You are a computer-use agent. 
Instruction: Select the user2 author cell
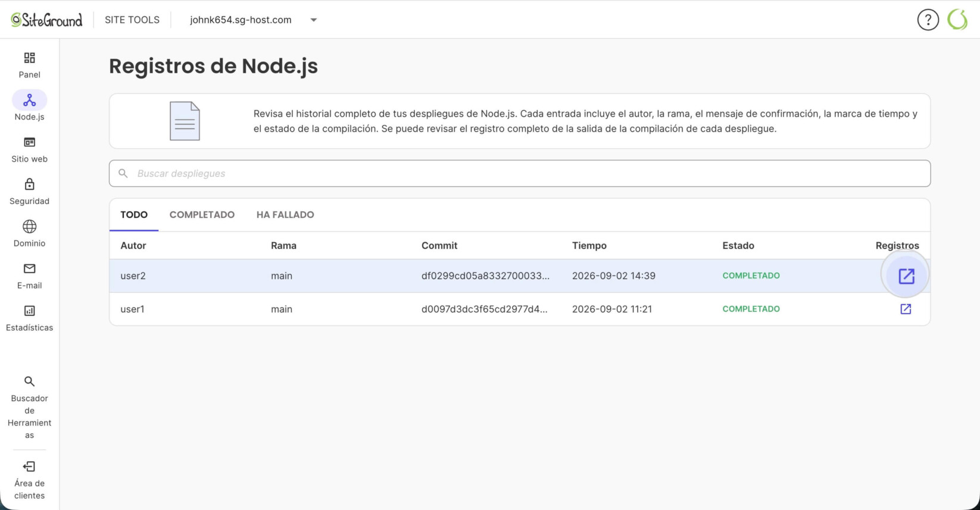tap(133, 276)
